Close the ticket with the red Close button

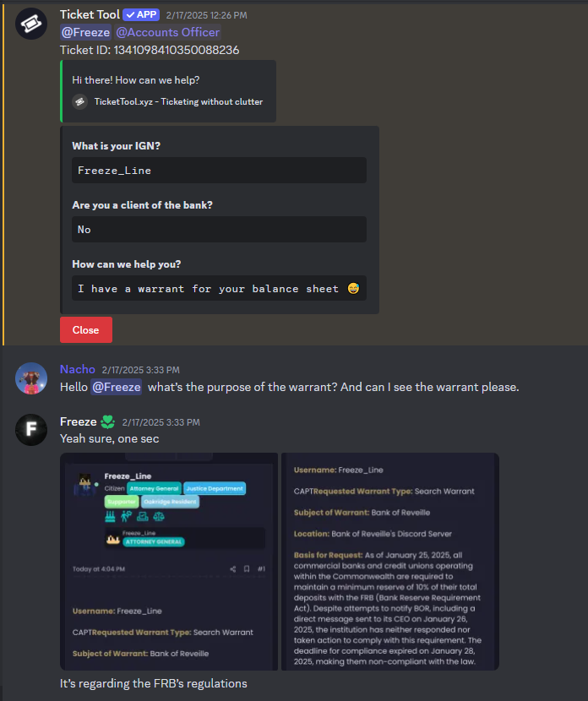pos(86,330)
